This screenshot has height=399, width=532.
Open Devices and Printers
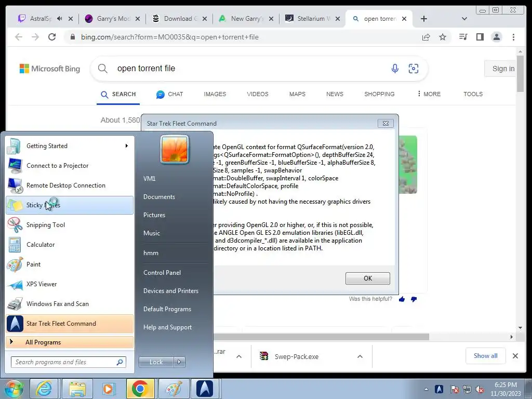pos(170,291)
